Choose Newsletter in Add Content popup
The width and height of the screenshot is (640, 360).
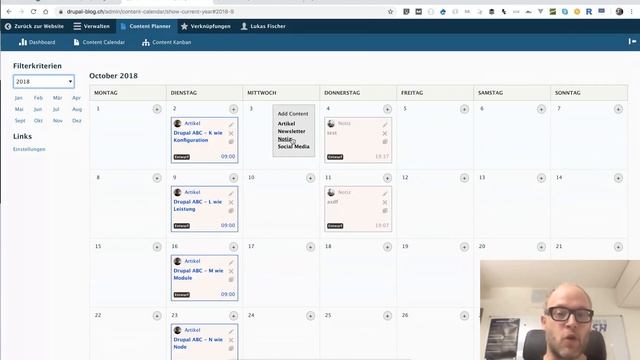click(291, 131)
